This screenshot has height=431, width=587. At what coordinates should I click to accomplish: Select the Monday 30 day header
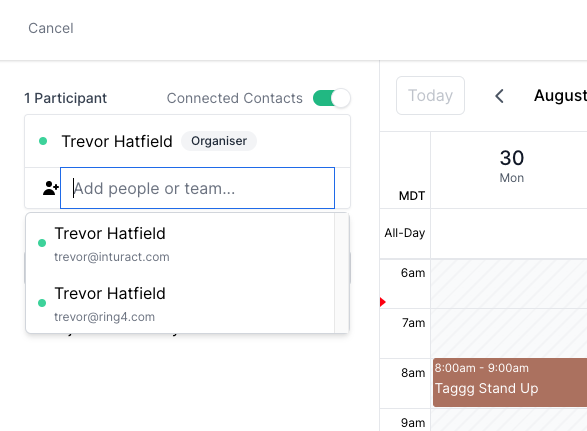[x=511, y=166]
